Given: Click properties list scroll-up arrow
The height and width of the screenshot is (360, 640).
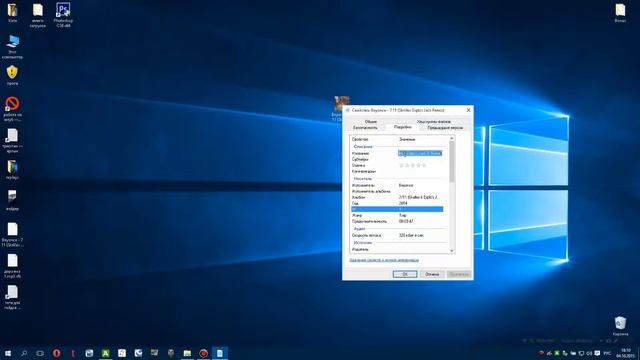Looking at the screenshot, I should (451, 139).
